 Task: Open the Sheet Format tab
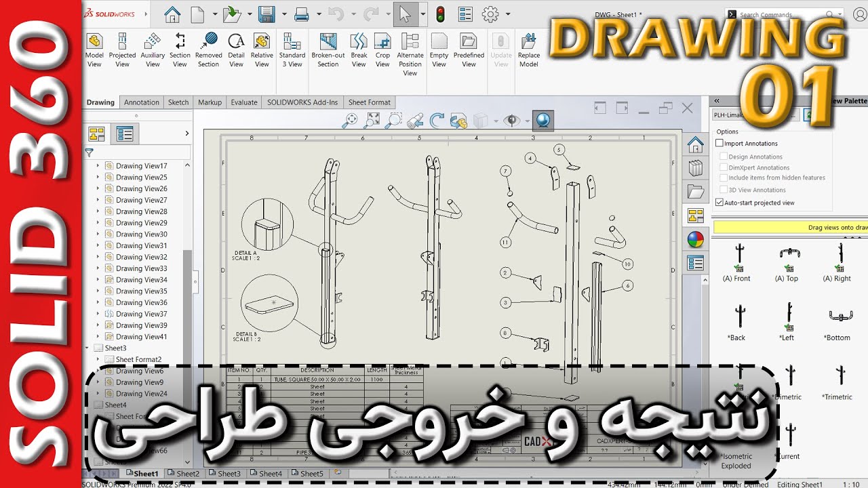pyautogui.click(x=370, y=102)
